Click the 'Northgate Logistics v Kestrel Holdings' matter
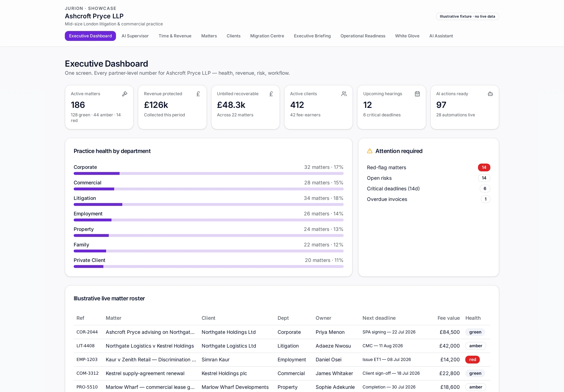Screen dimensions: 564x392 click(150, 346)
